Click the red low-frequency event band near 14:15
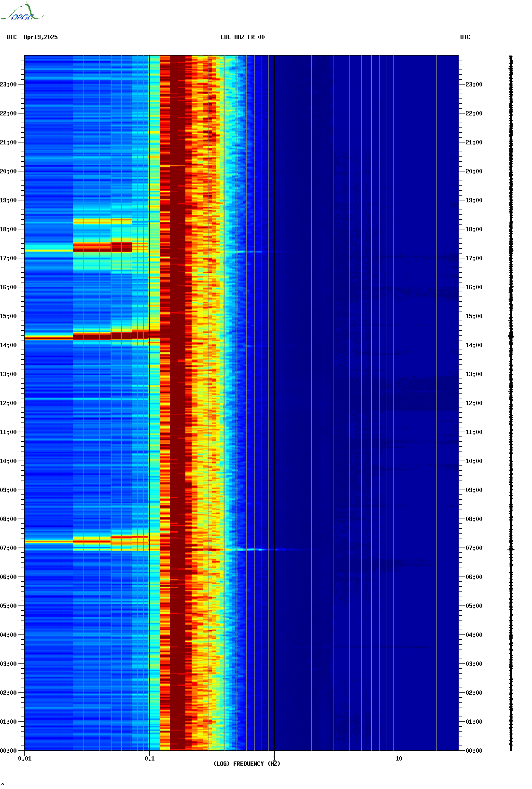This screenshot has width=532, height=789. click(x=92, y=335)
